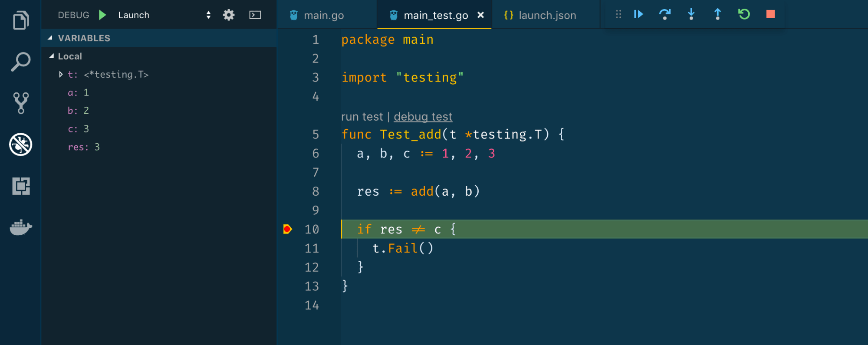
Task: Stop the debug session
Action: [x=770, y=14]
